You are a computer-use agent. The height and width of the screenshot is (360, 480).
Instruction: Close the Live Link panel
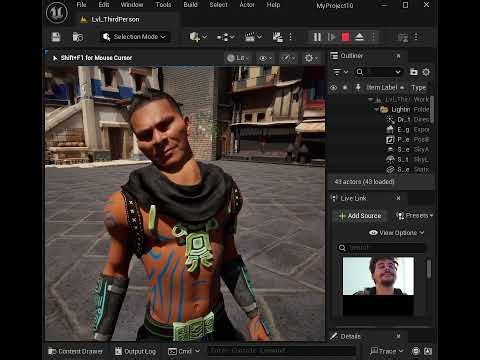tap(398, 198)
